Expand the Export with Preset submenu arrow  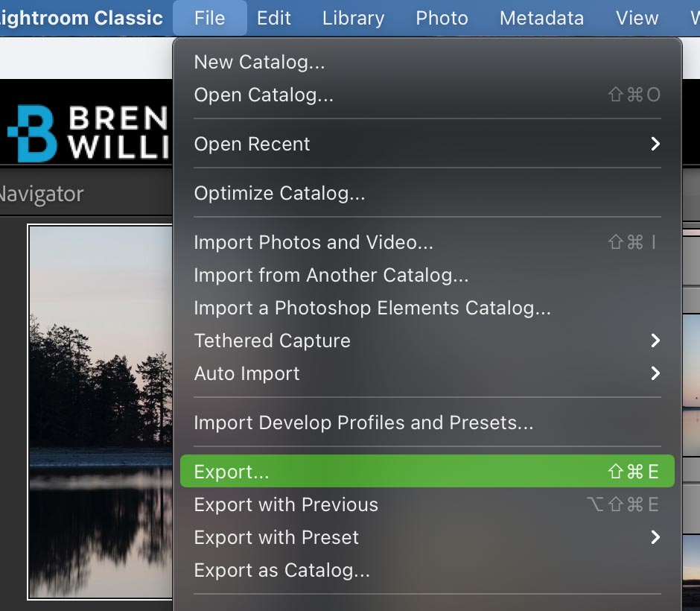655,536
